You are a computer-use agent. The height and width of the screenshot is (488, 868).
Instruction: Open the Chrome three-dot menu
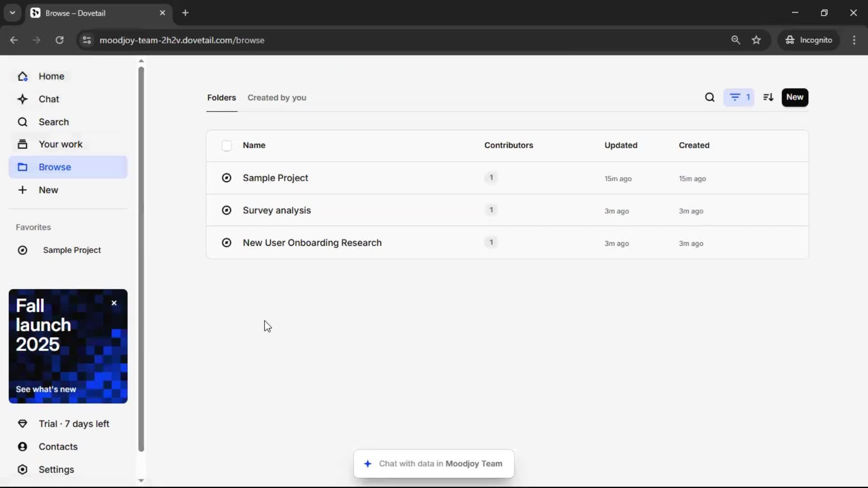coord(854,40)
